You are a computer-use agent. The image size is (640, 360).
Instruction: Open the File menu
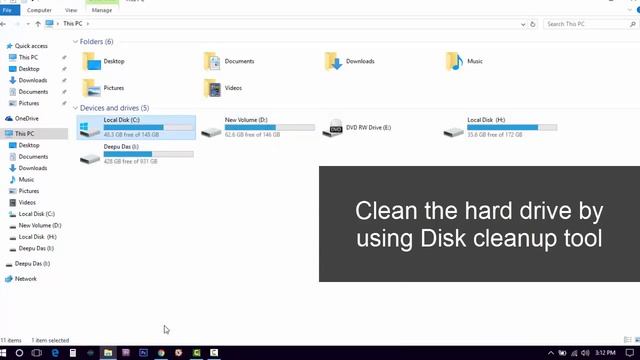pyautogui.click(x=7, y=10)
